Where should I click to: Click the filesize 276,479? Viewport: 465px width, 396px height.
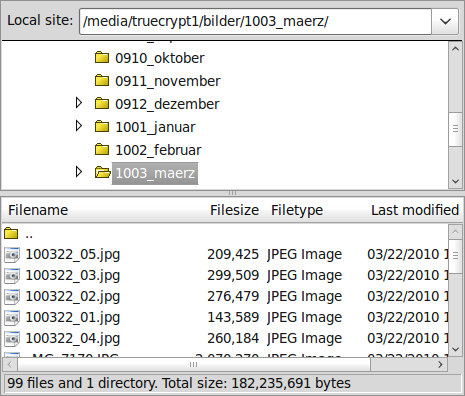pos(233,296)
